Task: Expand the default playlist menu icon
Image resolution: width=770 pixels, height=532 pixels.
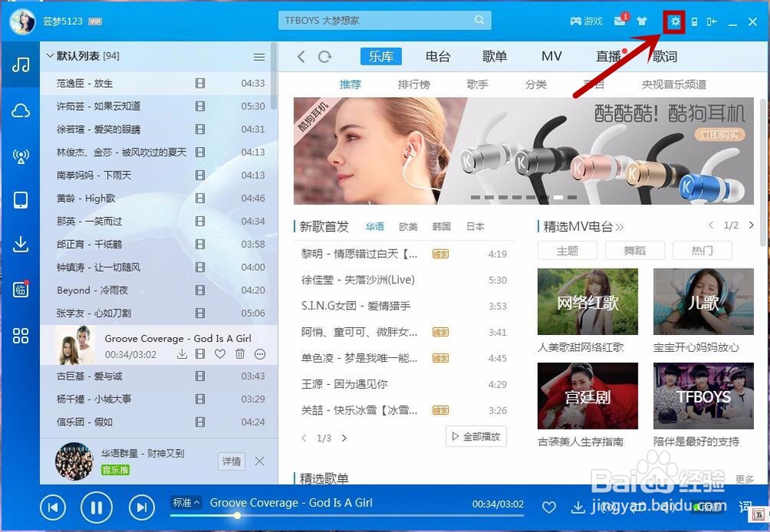Action: pyautogui.click(x=259, y=56)
